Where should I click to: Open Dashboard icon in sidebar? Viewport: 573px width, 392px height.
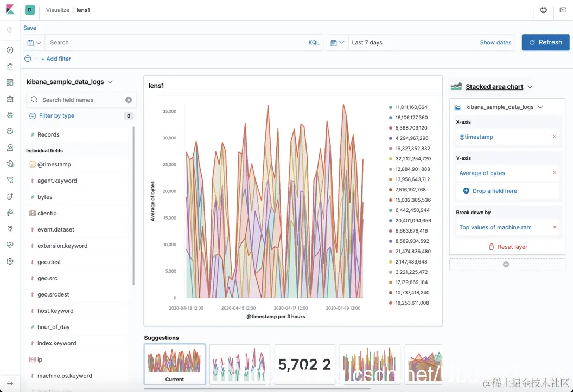pos(10,82)
